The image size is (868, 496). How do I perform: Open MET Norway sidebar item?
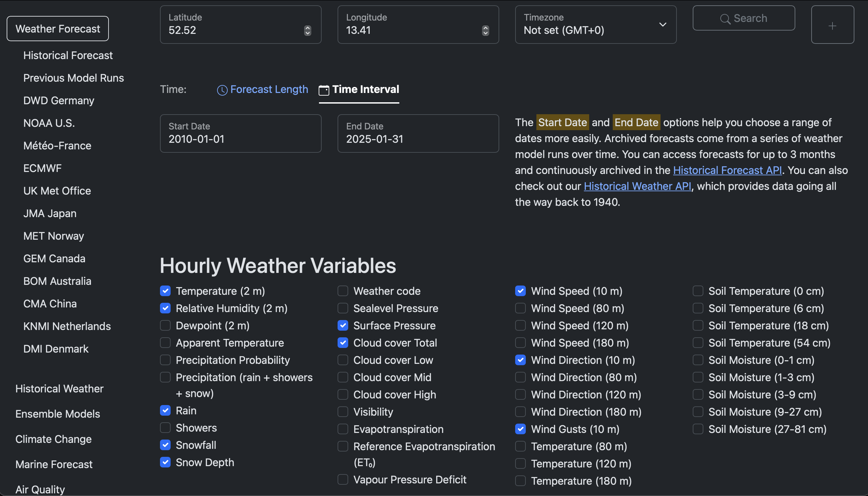[53, 236]
